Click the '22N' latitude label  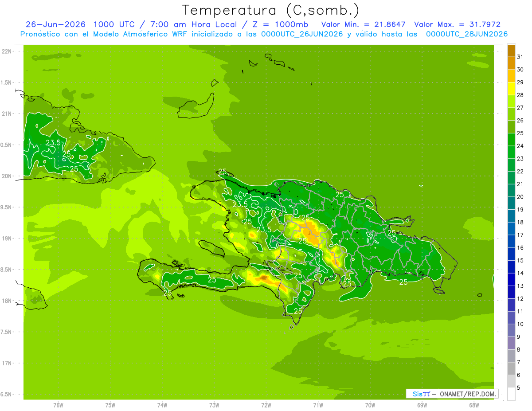7,51
